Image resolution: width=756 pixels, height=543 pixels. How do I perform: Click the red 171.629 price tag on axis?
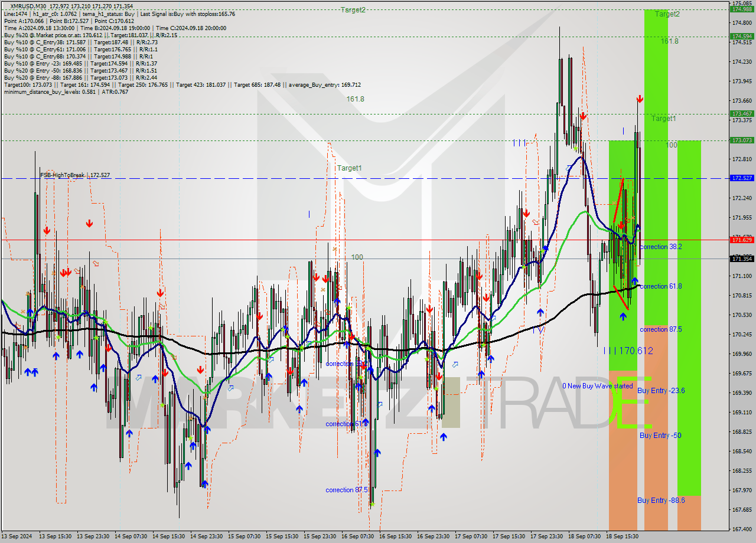click(x=742, y=240)
